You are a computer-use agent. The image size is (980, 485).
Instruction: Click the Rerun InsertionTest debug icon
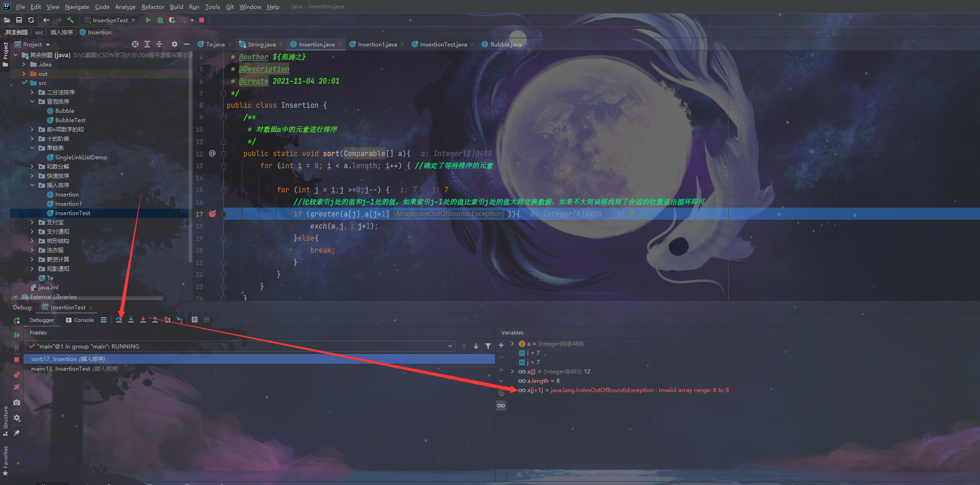click(17, 320)
